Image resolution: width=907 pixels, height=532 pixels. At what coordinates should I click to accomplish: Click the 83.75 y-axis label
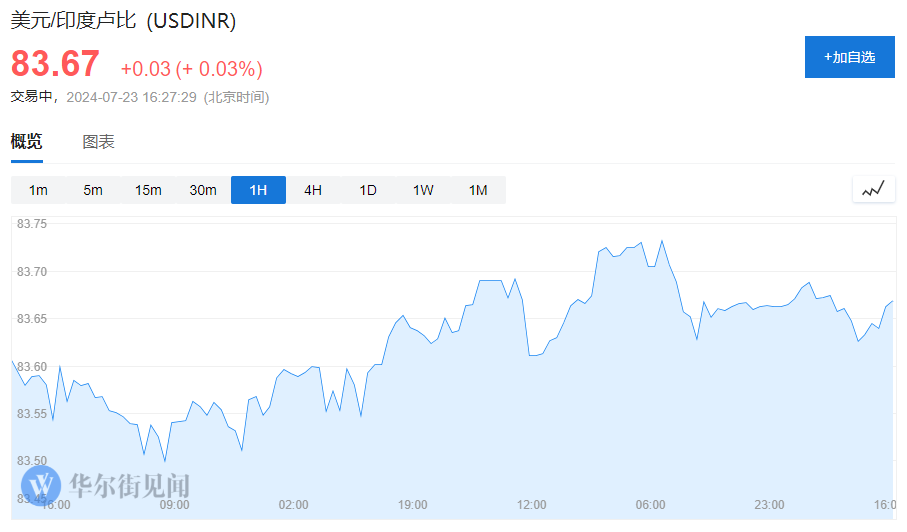32,224
